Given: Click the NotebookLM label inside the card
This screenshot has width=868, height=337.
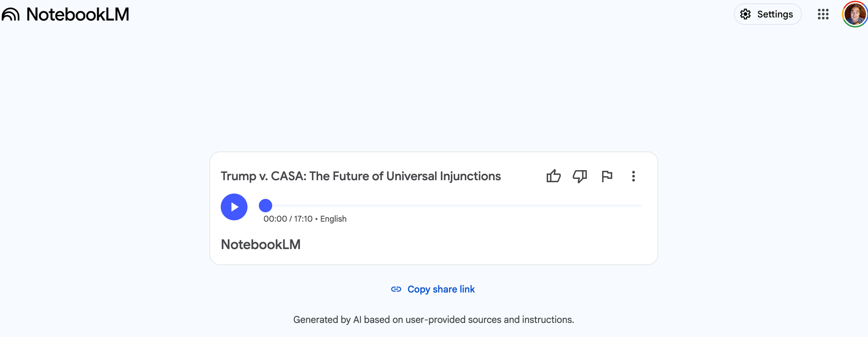Looking at the screenshot, I should pos(261,244).
